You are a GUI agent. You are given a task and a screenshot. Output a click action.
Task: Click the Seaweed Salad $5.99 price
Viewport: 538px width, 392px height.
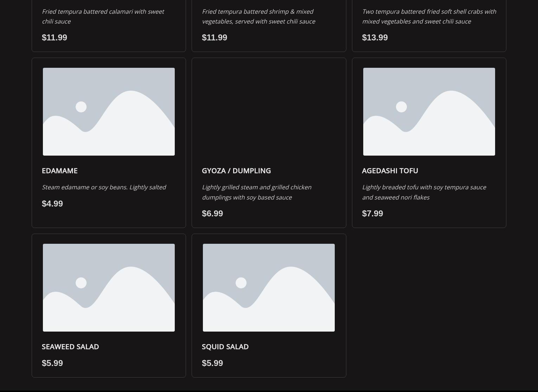pyautogui.click(x=52, y=363)
